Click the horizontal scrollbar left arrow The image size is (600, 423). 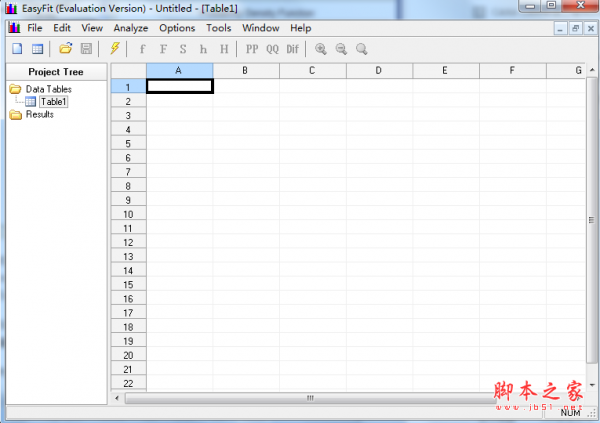point(117,398)
